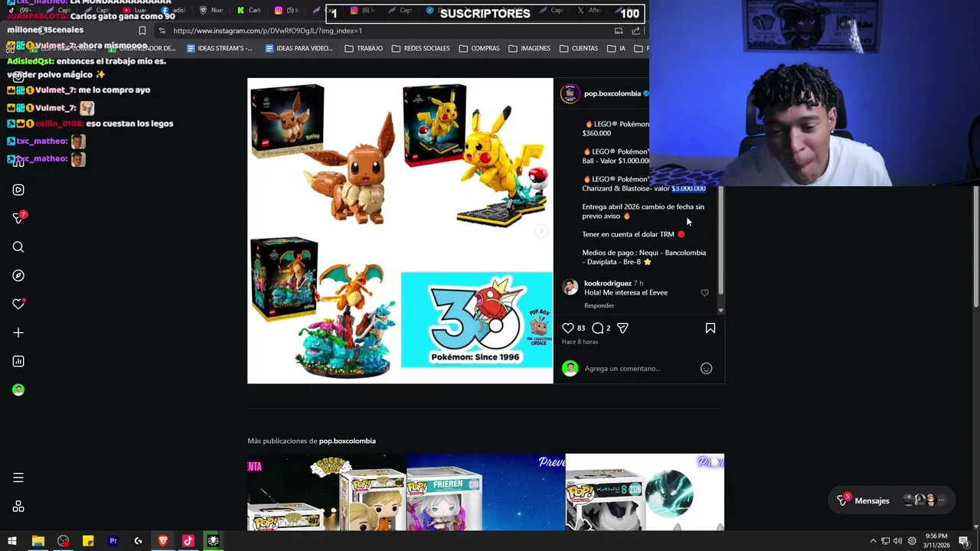The image size is (980, 551).
Task: Open Adobe Premiere Pro from taskbar
Action: pos(113,541)
